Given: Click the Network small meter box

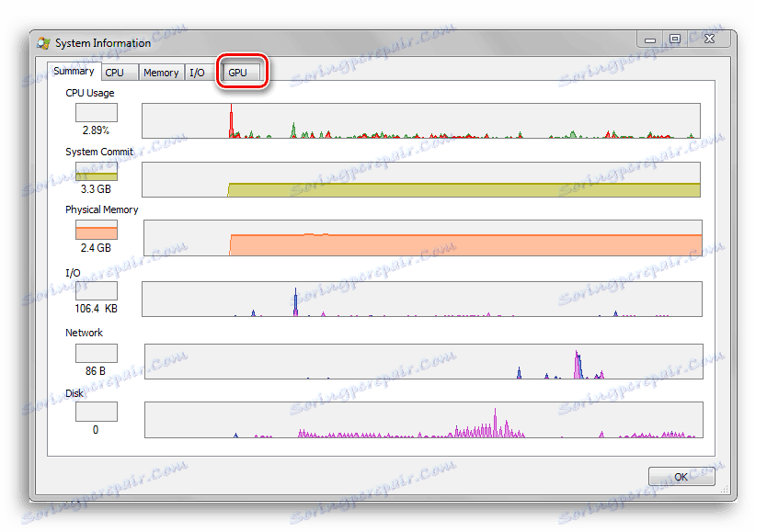Looking at the screenshot, I should point(97,353).
